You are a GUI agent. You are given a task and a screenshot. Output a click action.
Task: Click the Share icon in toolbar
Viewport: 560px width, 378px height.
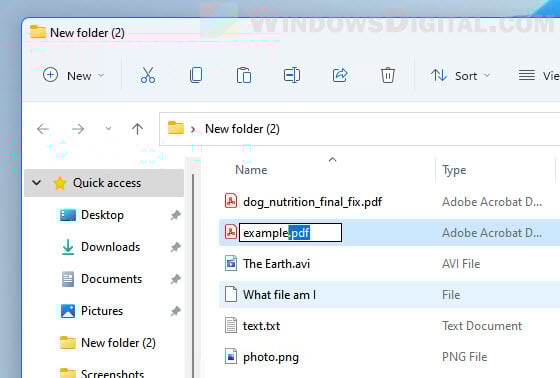340,75
